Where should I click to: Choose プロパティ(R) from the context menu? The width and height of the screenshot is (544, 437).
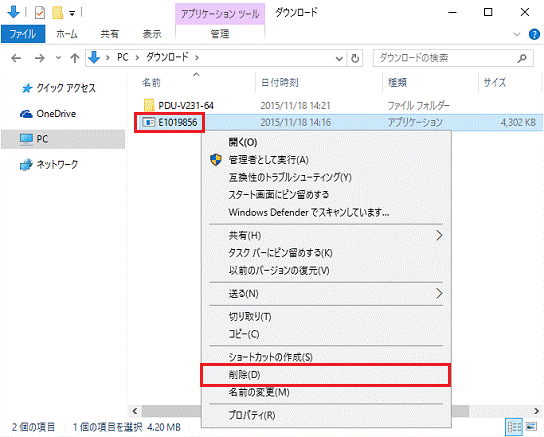point(326,415)
